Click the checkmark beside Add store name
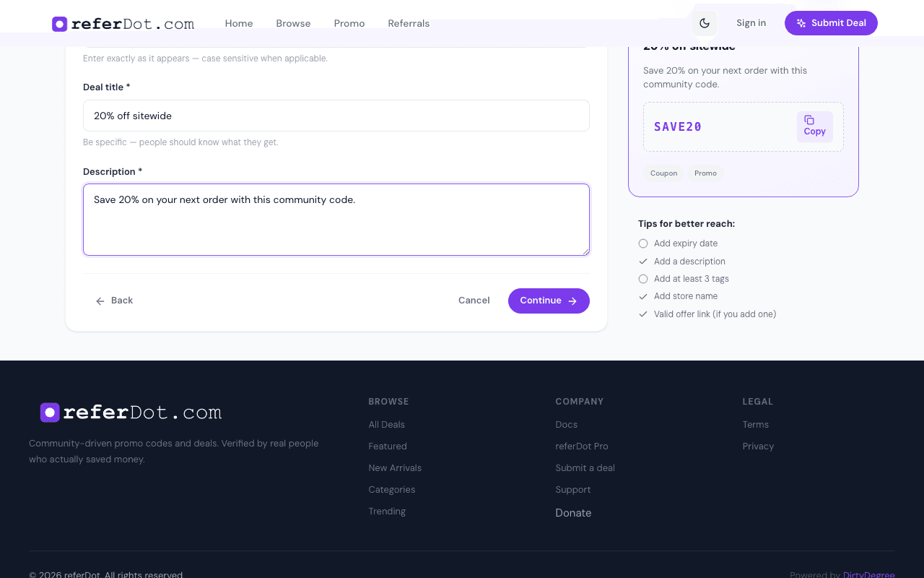Screen dimensions: 924x578 [x=643, y=296]
